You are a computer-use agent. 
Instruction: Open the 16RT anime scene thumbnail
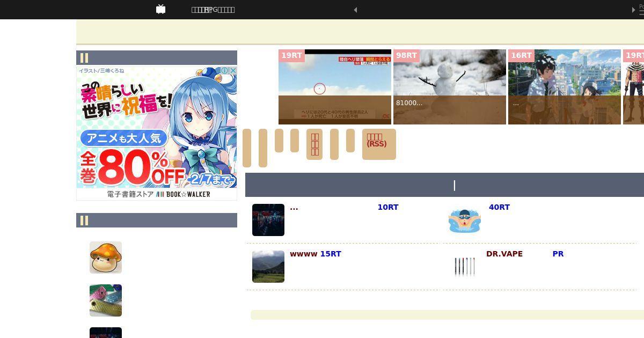pyautogui.click(x=565, y=87)
